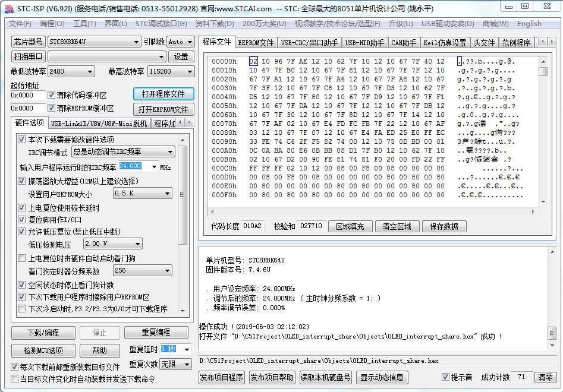The image size is (563, 392).
Task: Toggle 上电复位使用较长延时 checkbox
Action: point(21,208)
